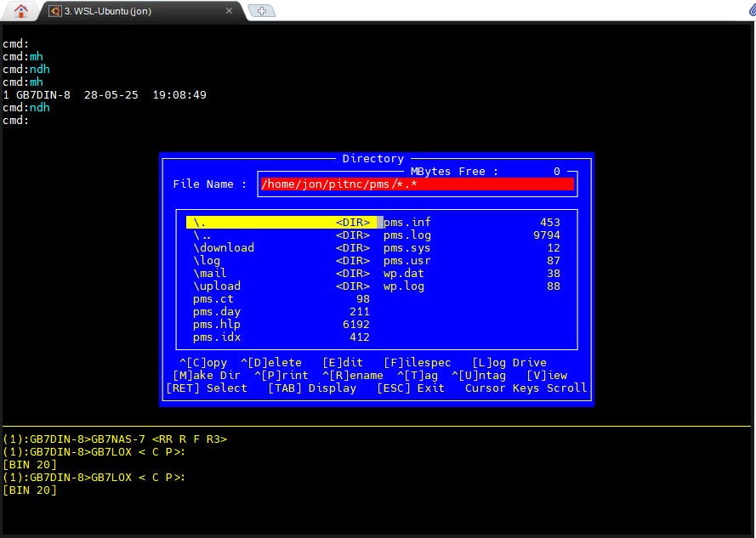This screenshot has width=756, height=538.
Task: Click the [ESC] Exit option
Action: click(411, 388)
